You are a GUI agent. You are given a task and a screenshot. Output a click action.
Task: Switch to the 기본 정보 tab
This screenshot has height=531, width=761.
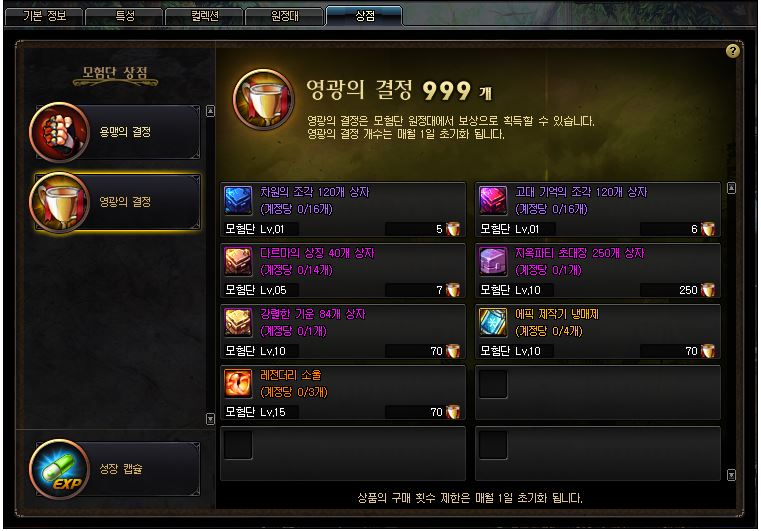(x=44, y=16)
